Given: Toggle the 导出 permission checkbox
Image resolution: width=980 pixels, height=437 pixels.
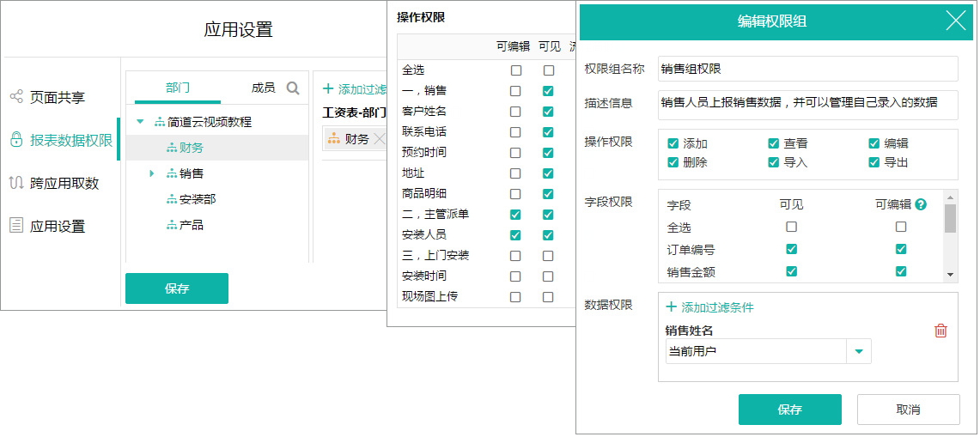Looking at the screenshot, I should tap(874, 162).
